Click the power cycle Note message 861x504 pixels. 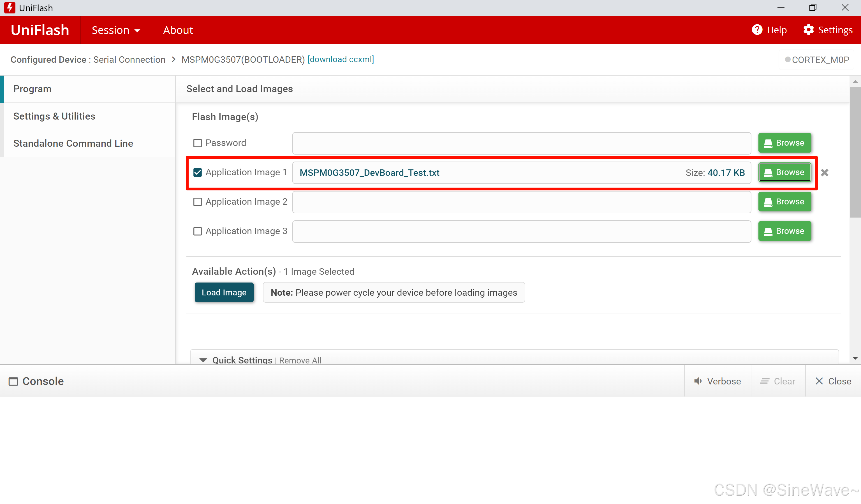tap(394, 292)
